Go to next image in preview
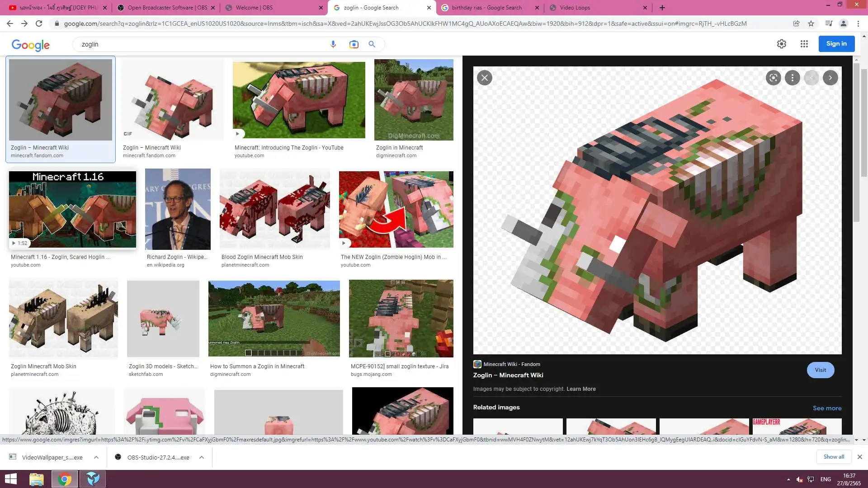The image size is (868, 488). tap(830, 78)
